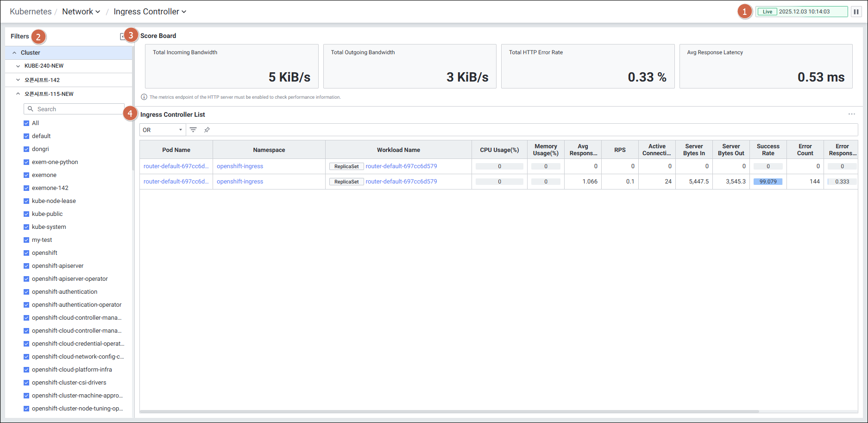Click the ReplicaSet badge in second row
This screenshot has width=868, height=423.
[346, 182]
